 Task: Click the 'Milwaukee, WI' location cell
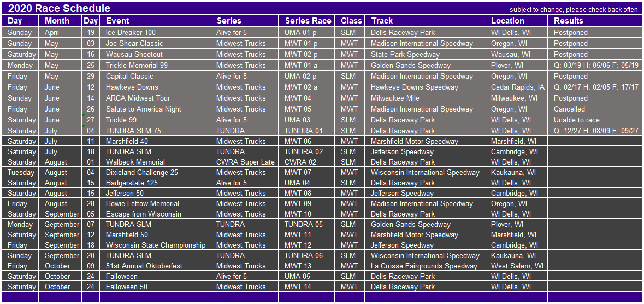pos(516,98)
